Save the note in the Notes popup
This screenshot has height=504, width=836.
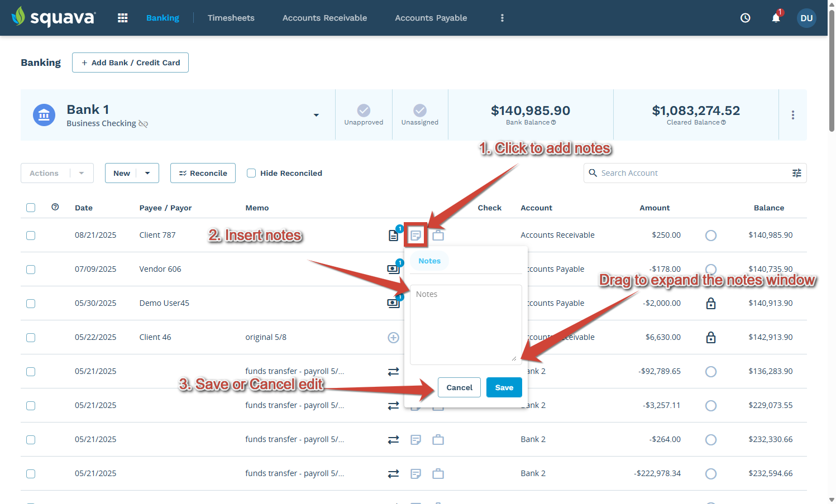pyautogui.click(x=504, y=387)
